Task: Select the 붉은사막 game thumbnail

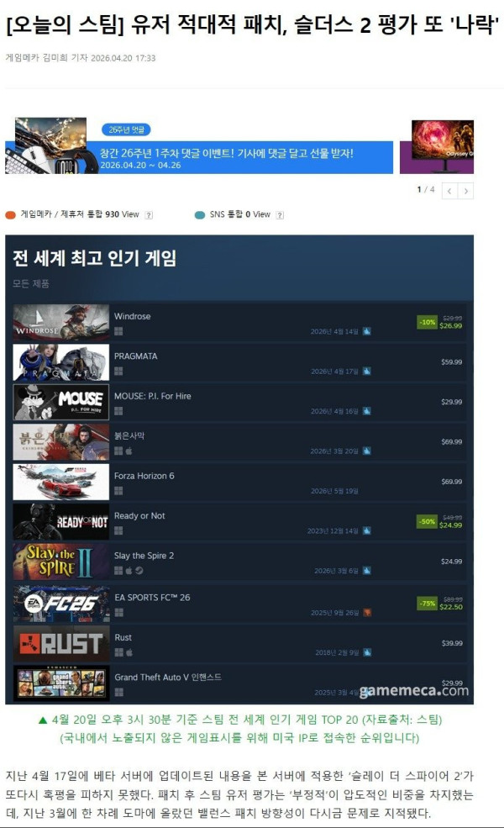Action: [x=60, y=442]
